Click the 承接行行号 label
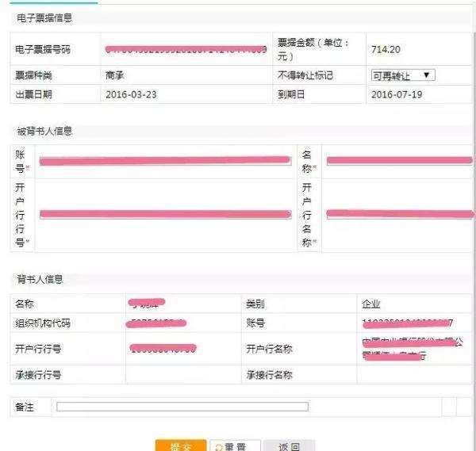 tap(38, 375)
